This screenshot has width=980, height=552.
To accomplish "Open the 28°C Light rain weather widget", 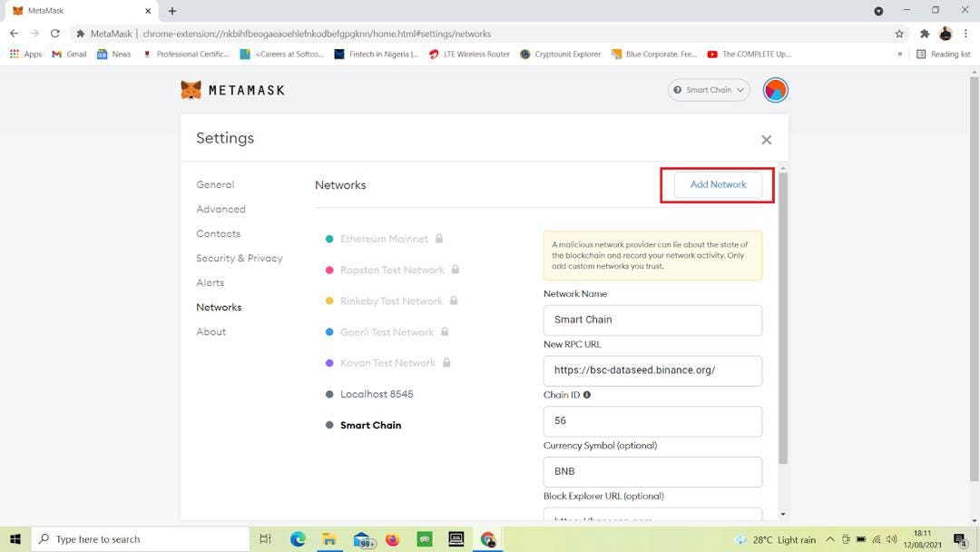I will pos(776,539).
